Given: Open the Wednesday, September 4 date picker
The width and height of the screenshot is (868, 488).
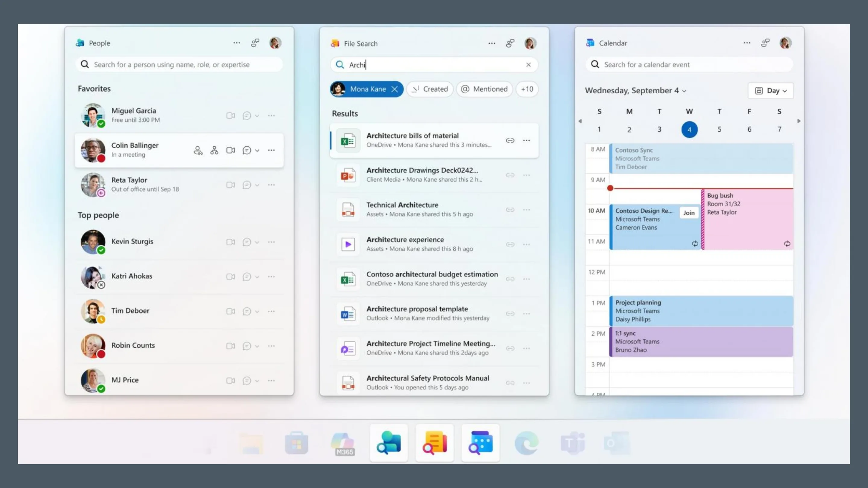Looking at the screenshot, I should point(636,91).
